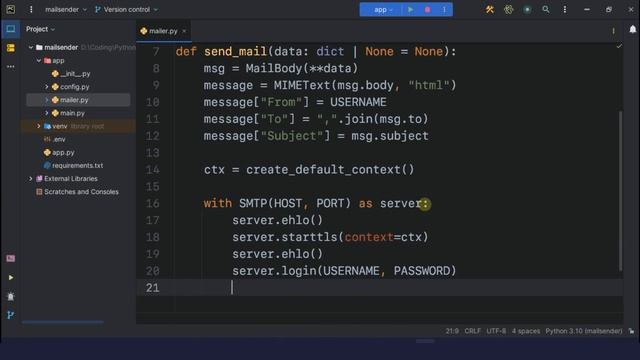Expand the mailer.py node
Viewport: 640px width, 360px height.
pos(47,100)
